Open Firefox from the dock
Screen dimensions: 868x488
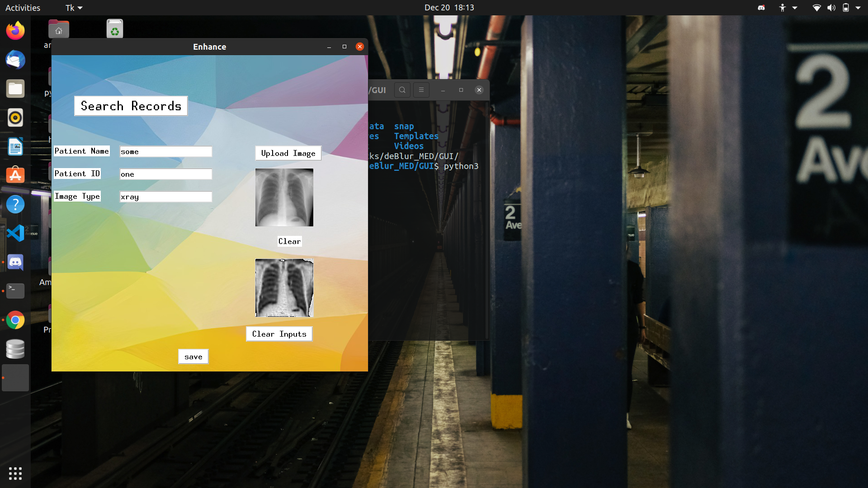click(15, 31)
